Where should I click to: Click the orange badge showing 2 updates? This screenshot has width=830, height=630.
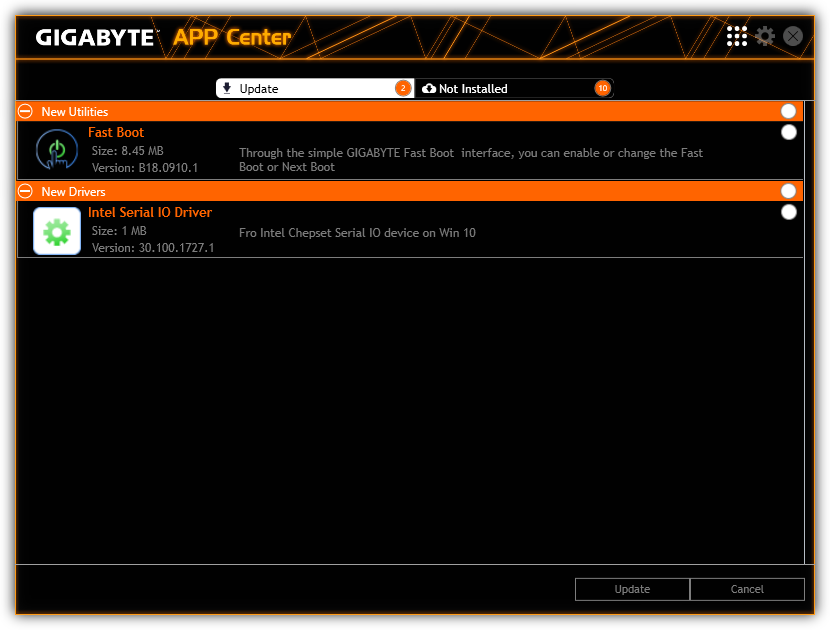pos(403,88)
